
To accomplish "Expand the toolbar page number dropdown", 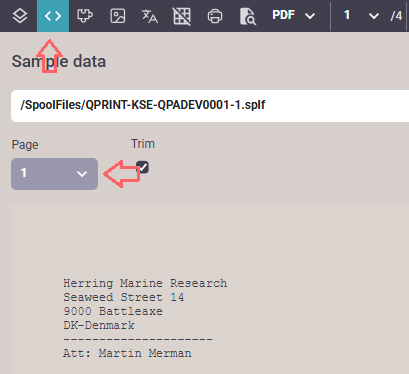I will pos(362,15).
